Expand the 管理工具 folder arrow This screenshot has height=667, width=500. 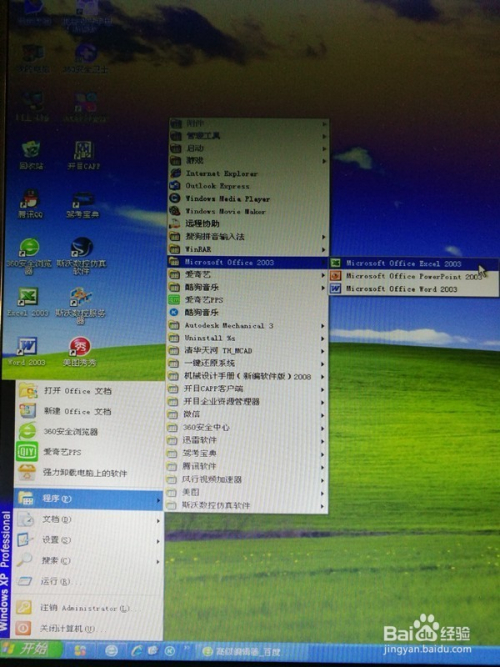(324, 137)
